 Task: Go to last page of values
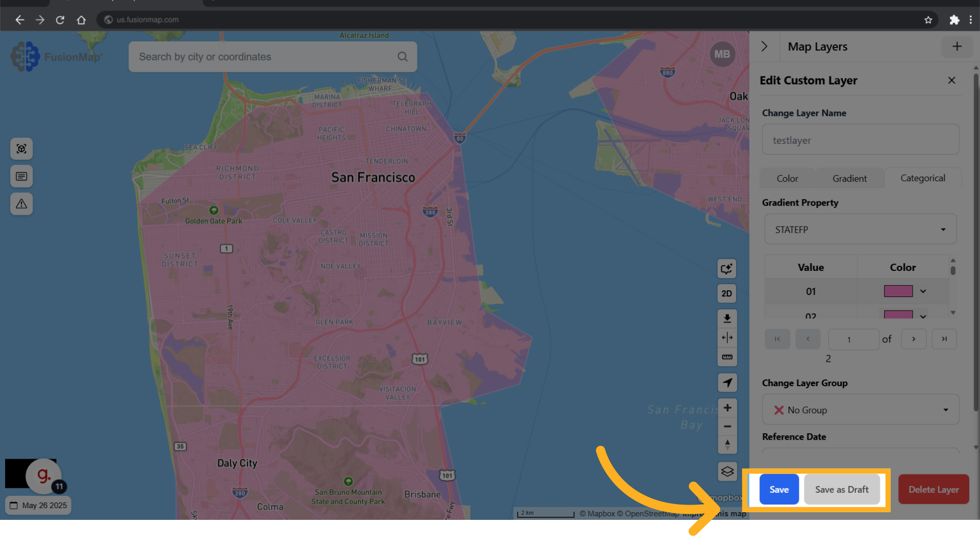click(x=944, y=339)
